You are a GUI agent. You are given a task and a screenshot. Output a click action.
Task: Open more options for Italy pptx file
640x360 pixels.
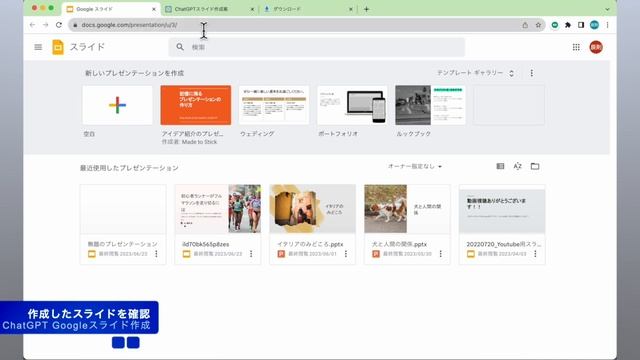point(346,254)
